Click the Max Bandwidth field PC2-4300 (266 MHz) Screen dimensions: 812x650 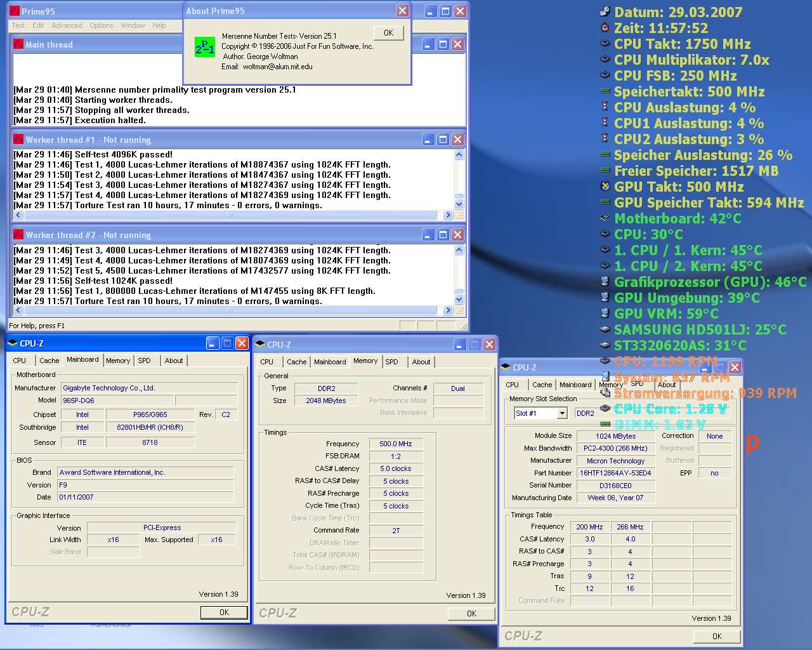(615, 448)
